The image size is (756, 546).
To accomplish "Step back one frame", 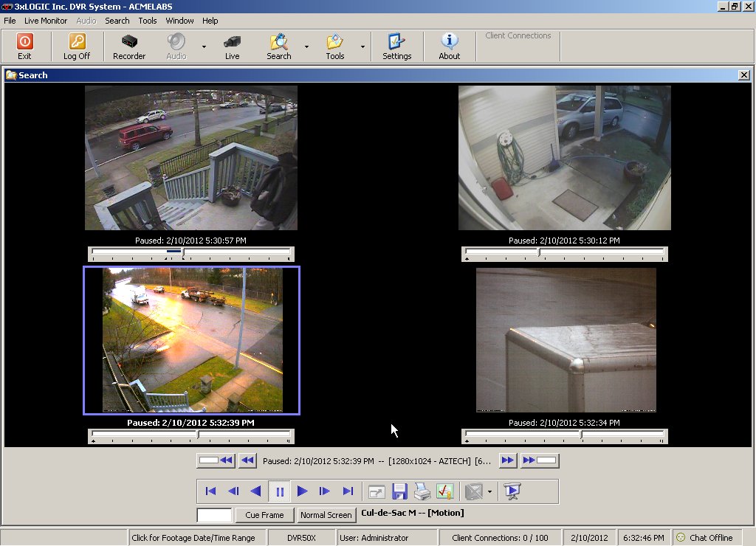I will pyautogui.click(x=233, y=491).
